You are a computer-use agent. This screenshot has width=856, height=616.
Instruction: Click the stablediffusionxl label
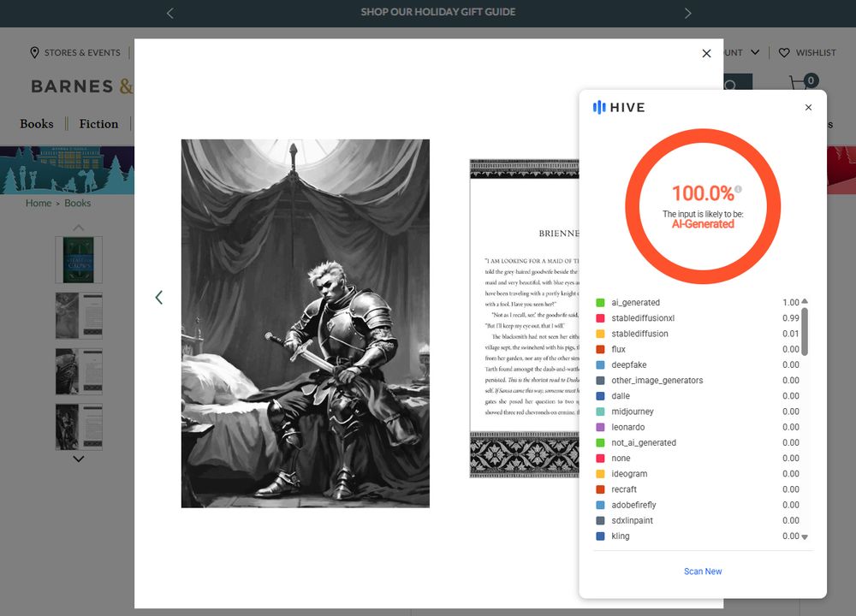[x=643, y=318]
